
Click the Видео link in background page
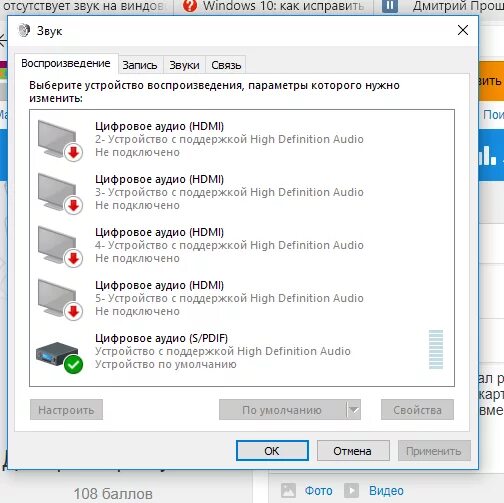pos(386,491)
